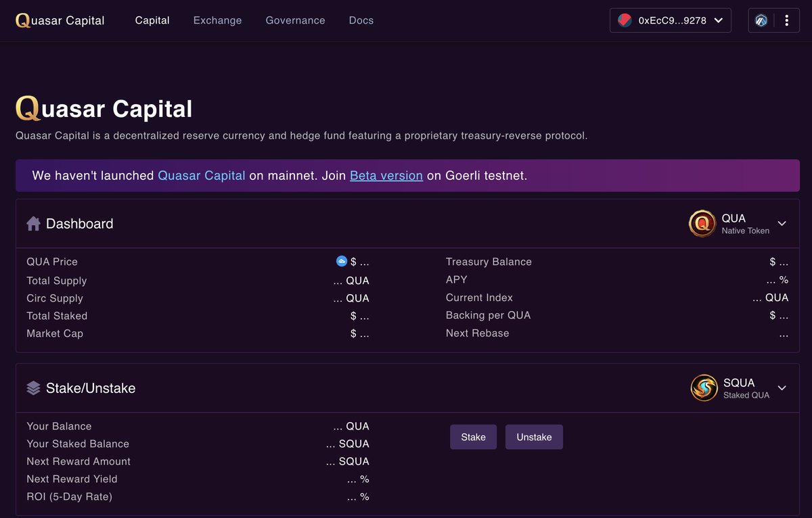This screenshot has width=812, height=518.
Task: Select the Next Reward Yield label
Action: tap(72, 479)
